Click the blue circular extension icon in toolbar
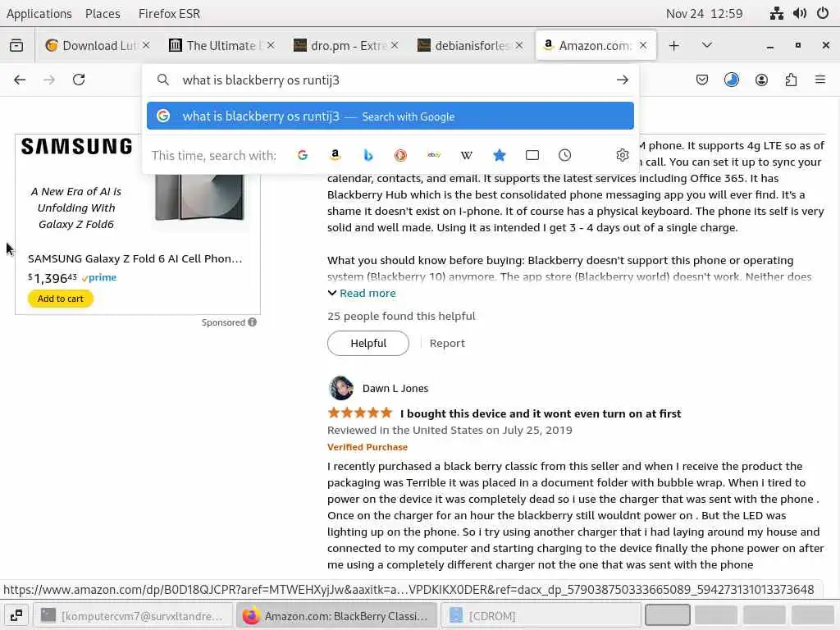 731,80
